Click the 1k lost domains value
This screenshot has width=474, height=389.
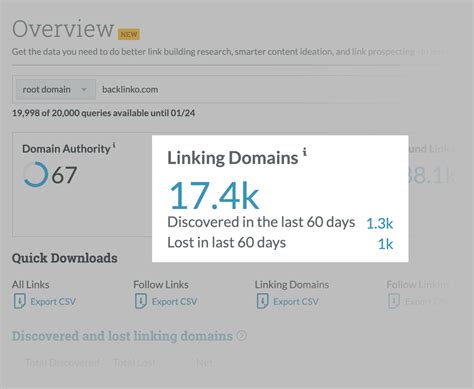(385, 244)
